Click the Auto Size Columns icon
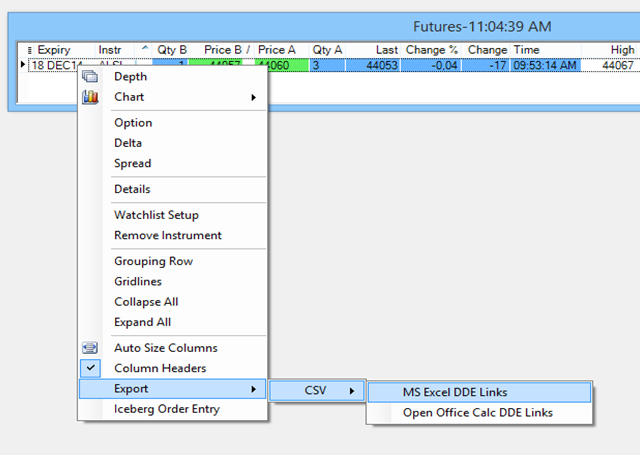Screen dimensions: 640x455 click(91, 348)
